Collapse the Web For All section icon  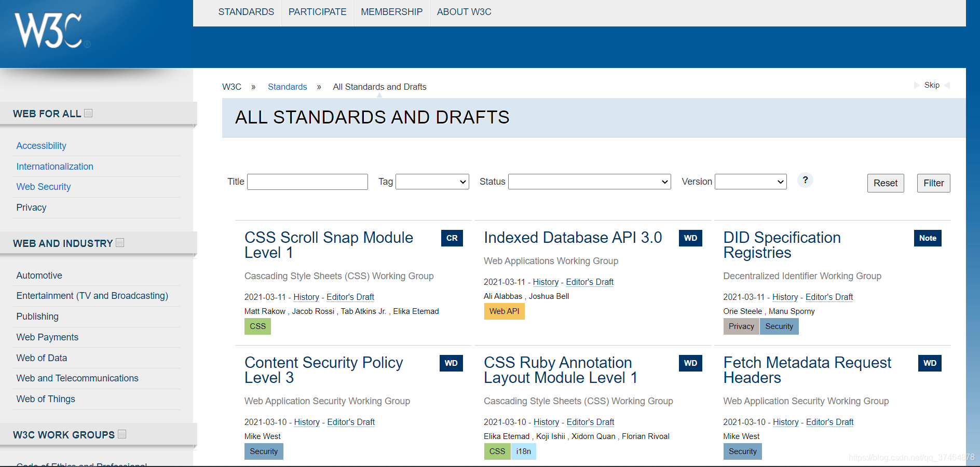[88, 113]
